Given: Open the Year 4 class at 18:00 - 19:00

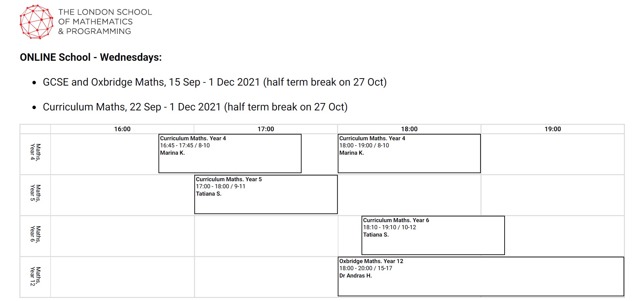Looking at the screenshot, I should 409,154.
